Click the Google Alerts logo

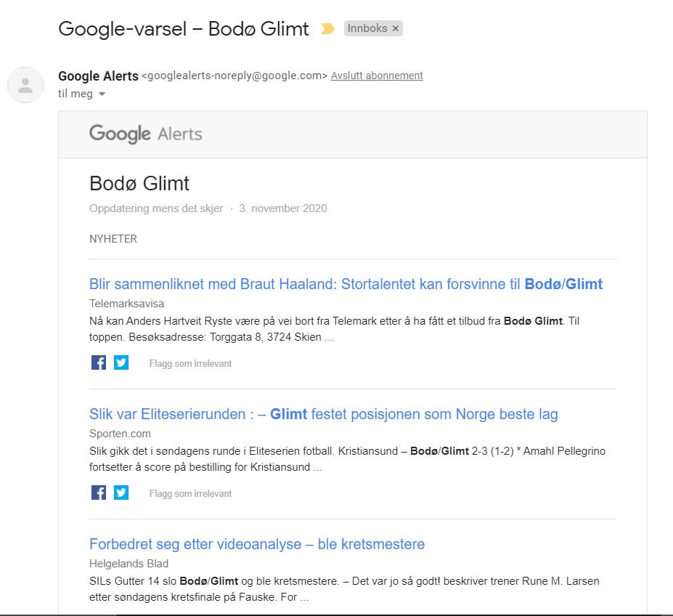146,134
